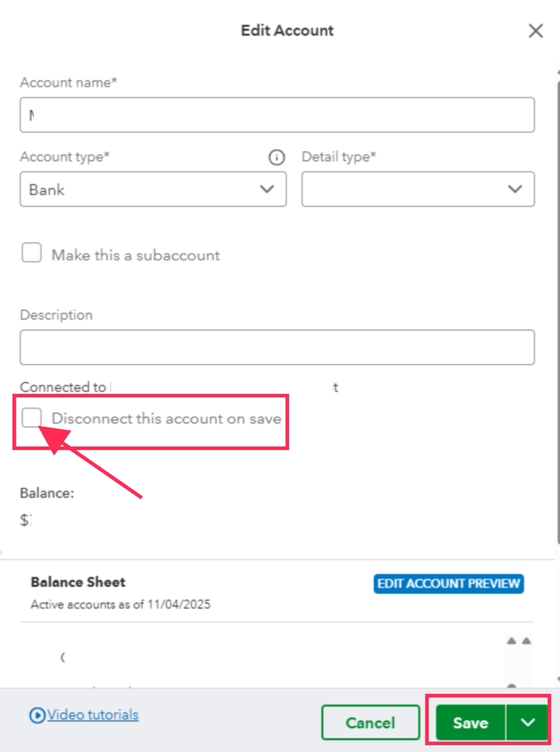Image resolution: width=560 pixels, height=752 pixels.
Task: Click the dialog's vertical scrollbar
Action: pos(557,301)
